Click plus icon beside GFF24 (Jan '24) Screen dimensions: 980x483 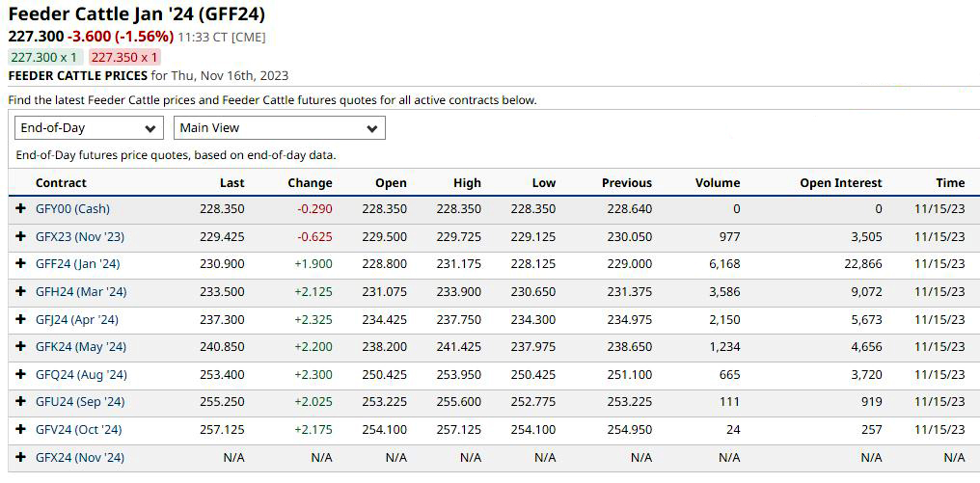point(20,264)
